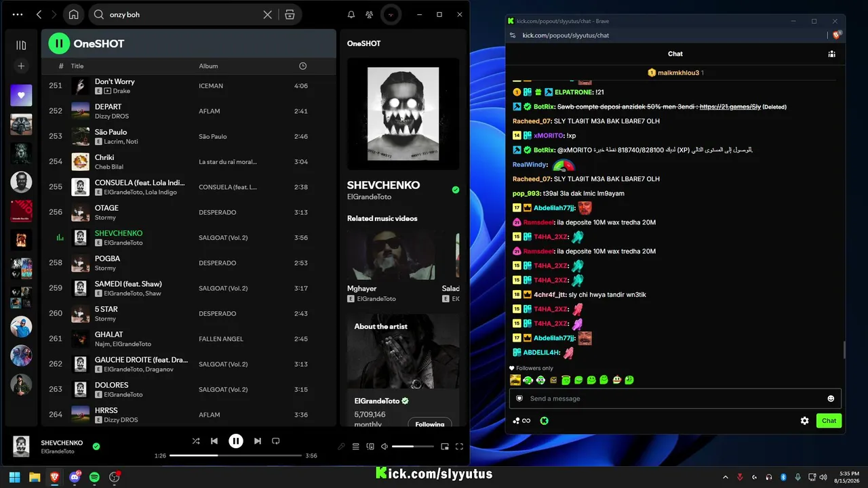This screenshot has width=868, height=488.
Task: Open OBS Studio from the taskbar
Action: 115,477
